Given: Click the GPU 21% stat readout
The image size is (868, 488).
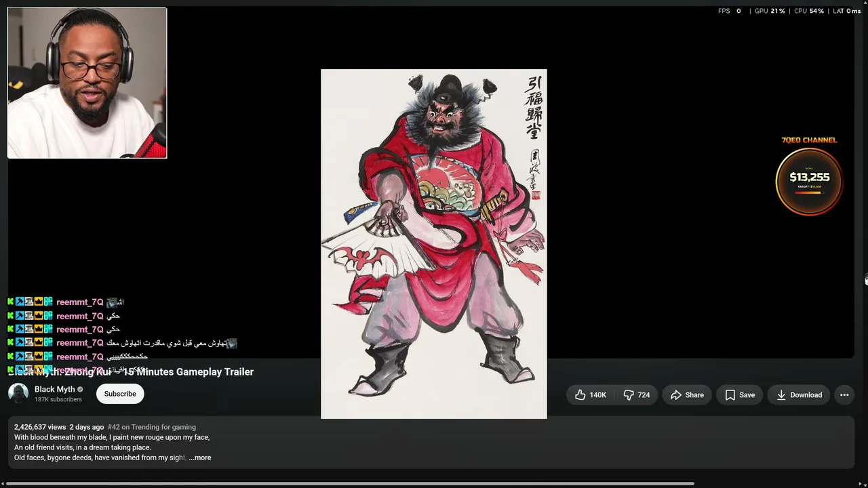Looking at the screenshot, I should [x=770, y=11].
